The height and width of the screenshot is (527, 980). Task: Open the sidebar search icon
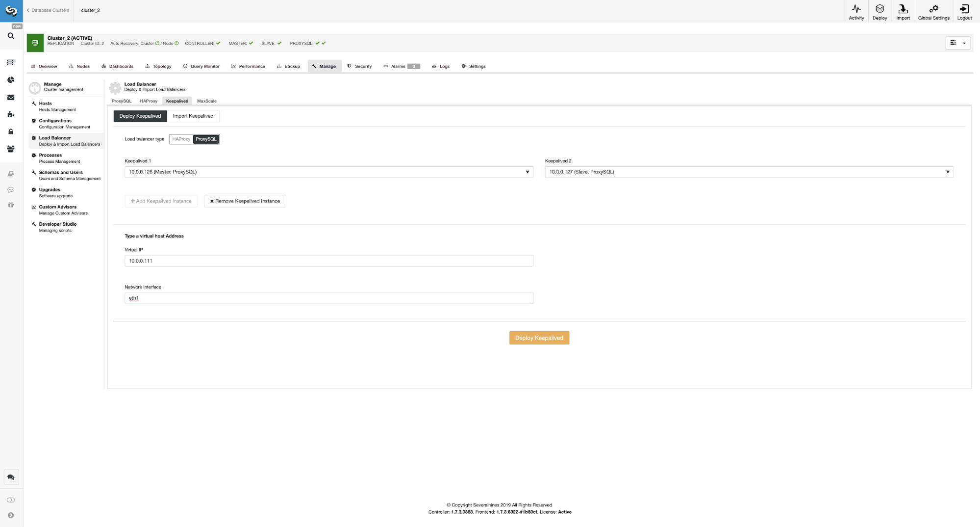pyautogui.click(x=11, y=36)
